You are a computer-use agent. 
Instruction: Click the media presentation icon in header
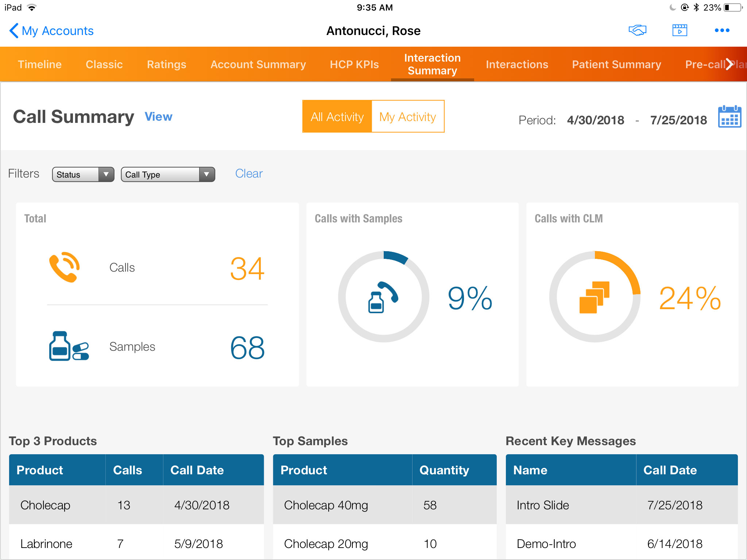pyautogui.click(x=680, y=31)
